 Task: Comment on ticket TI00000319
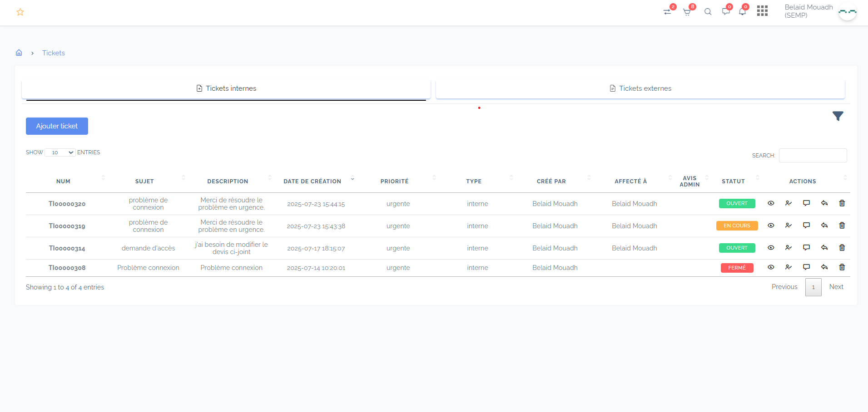(806, 226)
